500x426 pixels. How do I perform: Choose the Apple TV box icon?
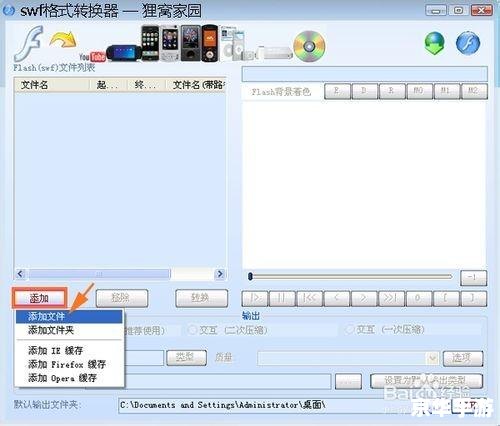tap(275, 53)
